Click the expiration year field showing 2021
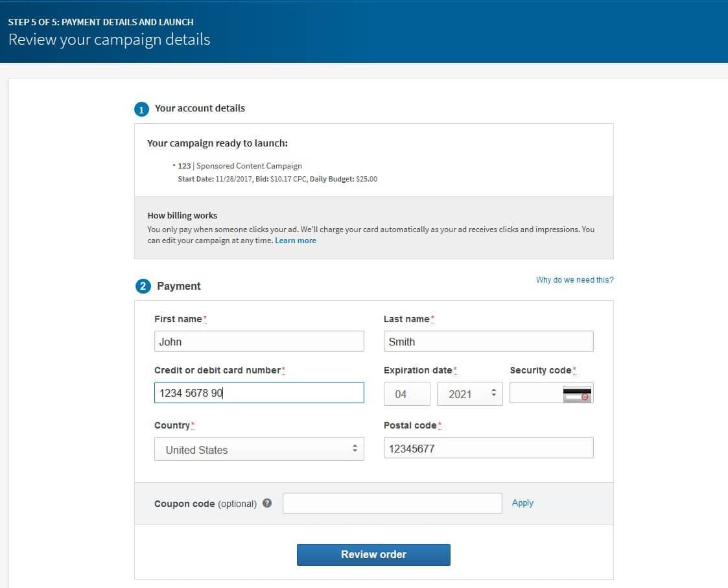 click(464, 393)
